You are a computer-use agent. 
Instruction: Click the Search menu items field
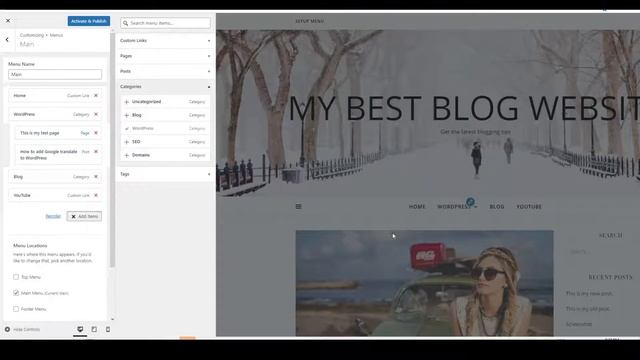[x=165, y=23]
